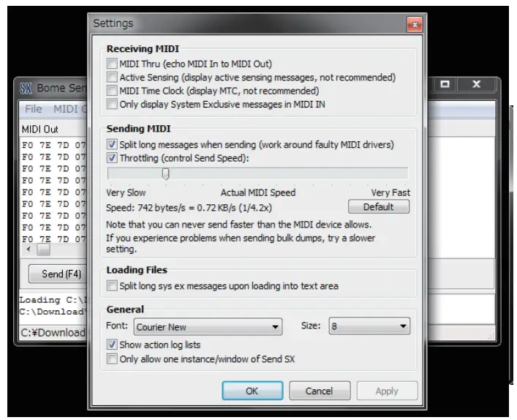Click Send (F4) button in SendSX window
This screenshot has width=517, height=420.
coord(58,274)
